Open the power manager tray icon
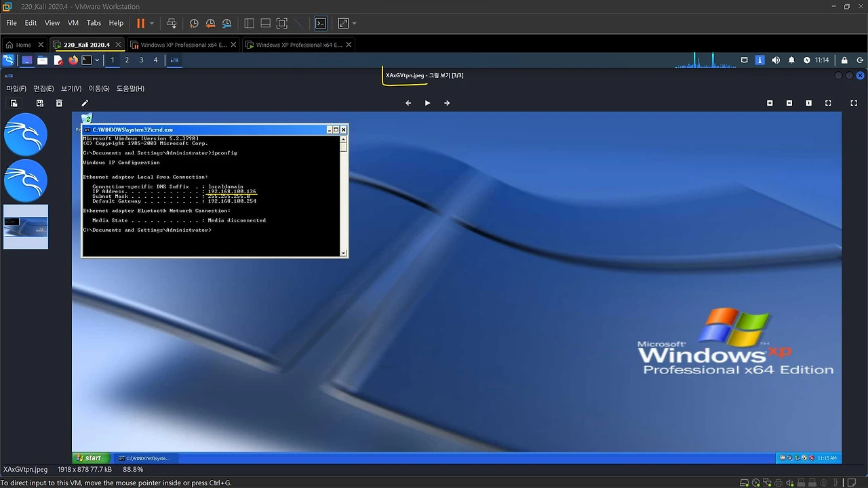Screen dimensions: 868x488 tap(807, 60)
